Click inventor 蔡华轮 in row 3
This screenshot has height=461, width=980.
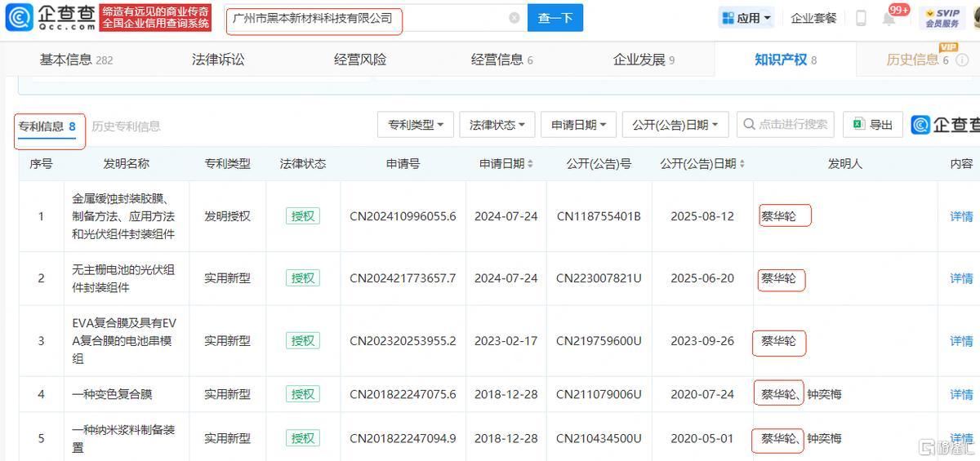click(778, 341)
